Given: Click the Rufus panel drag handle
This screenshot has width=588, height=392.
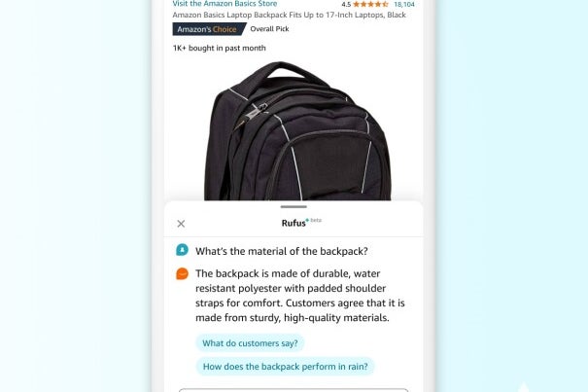Looking at the screenshot, I should (x=294, y=207).
